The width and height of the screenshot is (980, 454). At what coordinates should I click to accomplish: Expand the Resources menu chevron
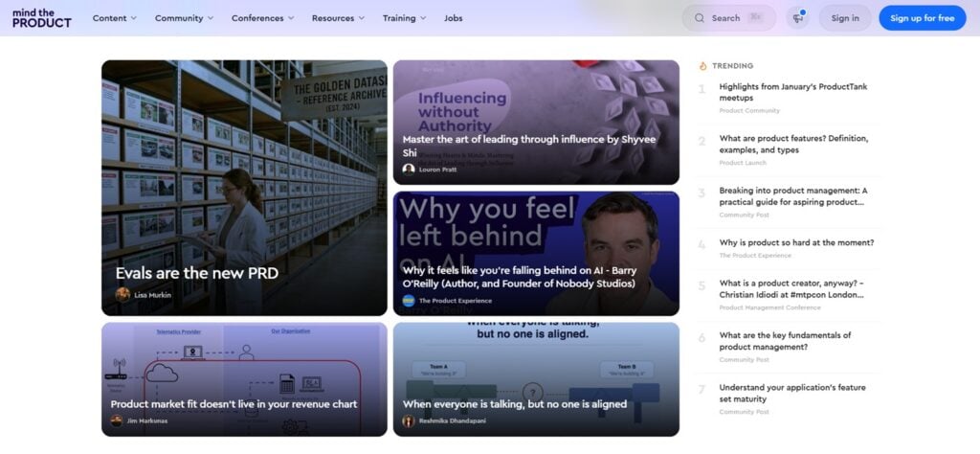click(361, 18)
